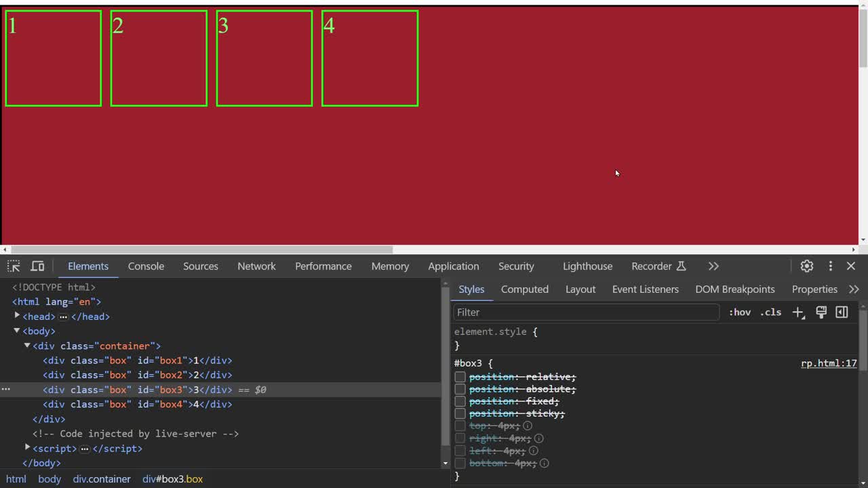Show more DevTools tabs chevron
The image size is (868, 488).
tap(713, 266)
